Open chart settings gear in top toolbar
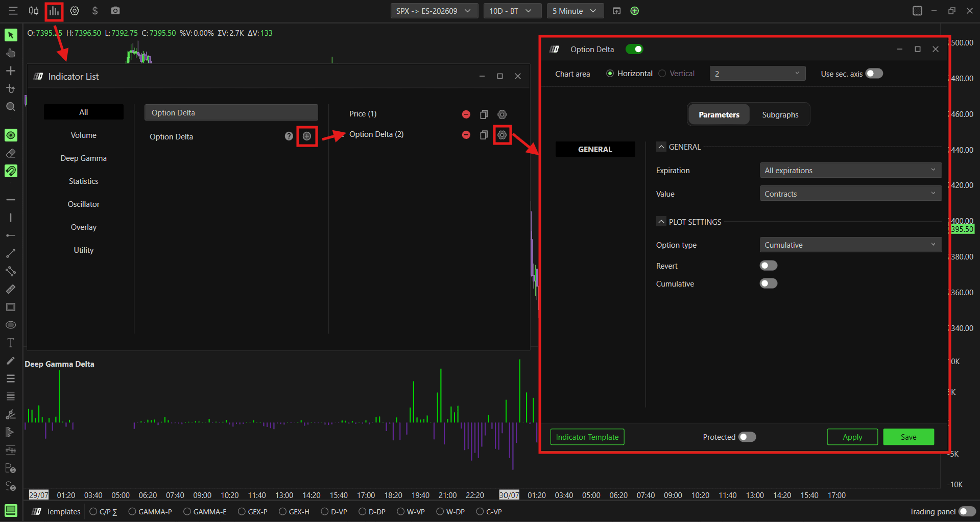980x522 pixels. pos(75,11)
